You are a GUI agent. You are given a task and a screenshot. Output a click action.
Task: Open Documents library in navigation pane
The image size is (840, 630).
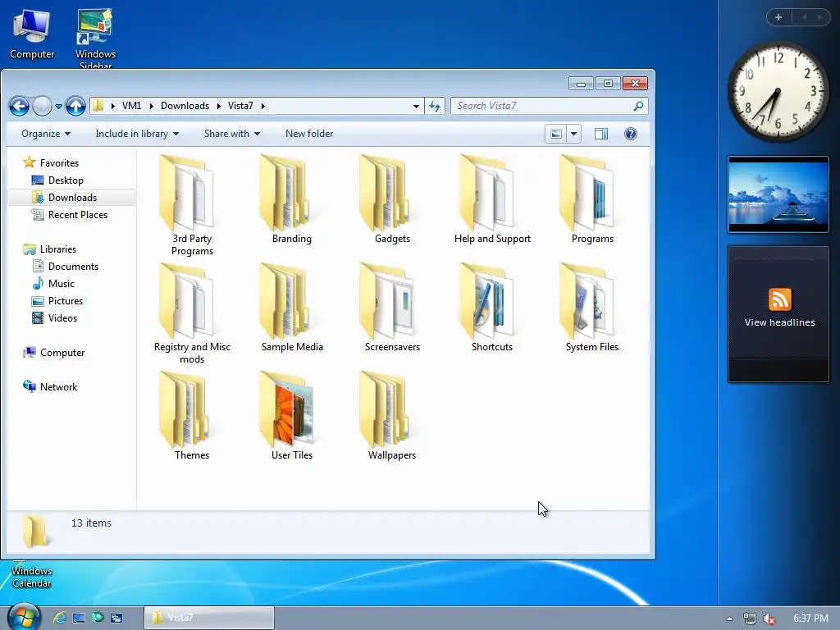point(66,267)
